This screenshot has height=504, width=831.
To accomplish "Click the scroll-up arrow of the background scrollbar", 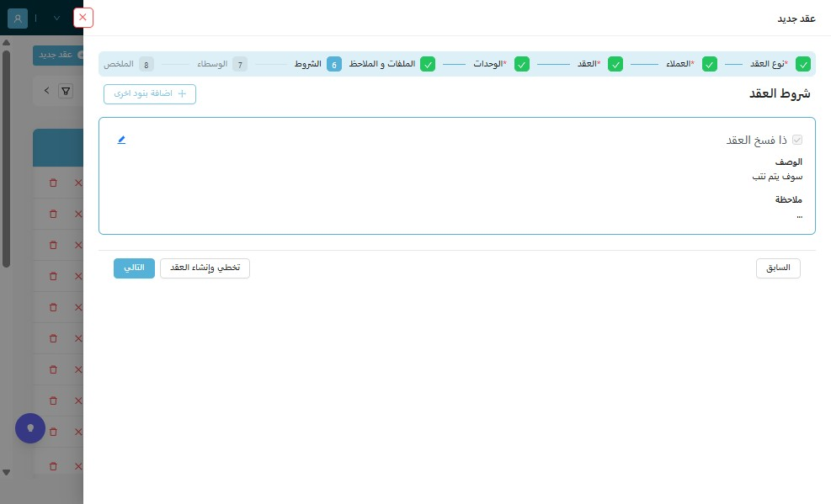I will [7, 42].
